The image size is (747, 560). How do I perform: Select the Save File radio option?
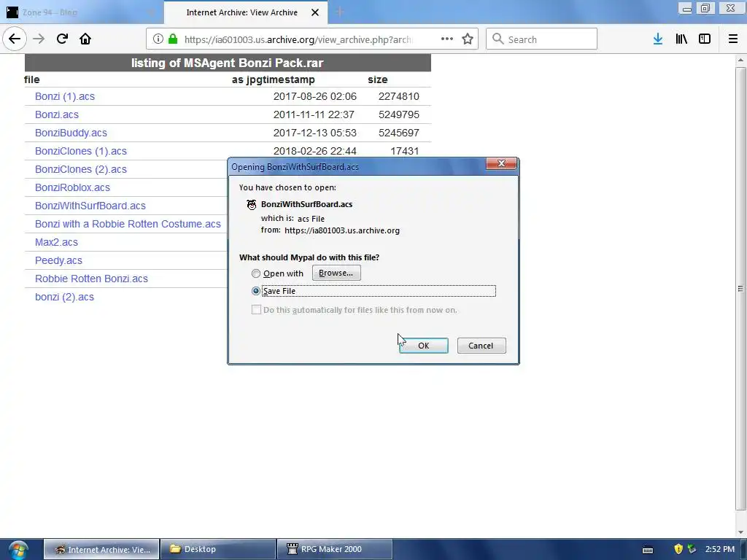pyautogui.click(x=256, y=291)
